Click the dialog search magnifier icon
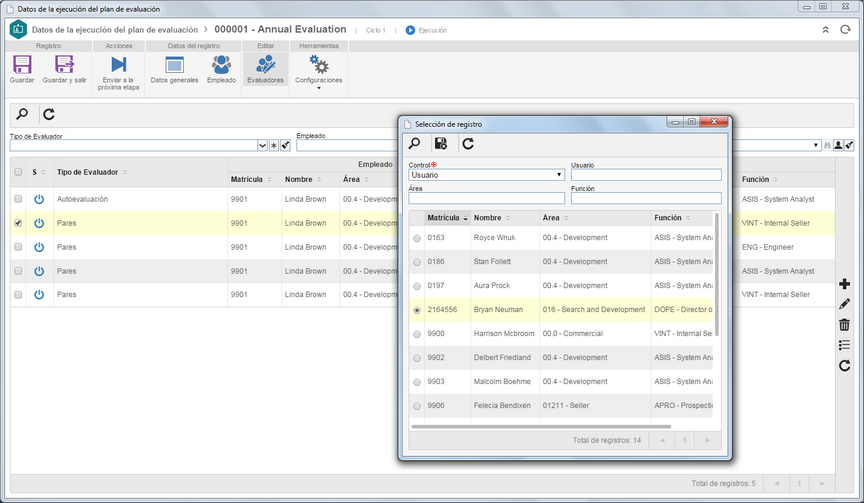864x503 pixels. 414,144
